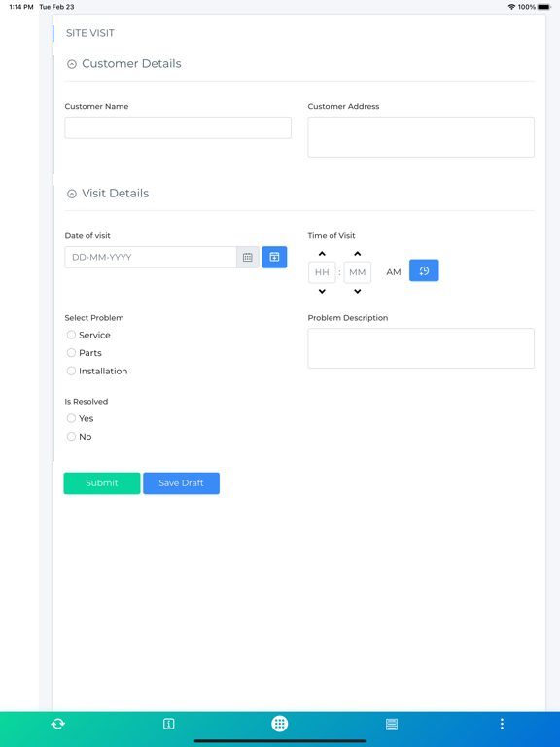Image resolution: width=560 pixels, height=747 pixels.
Task: Select the Service problem option
Action: tap(71, 335)
